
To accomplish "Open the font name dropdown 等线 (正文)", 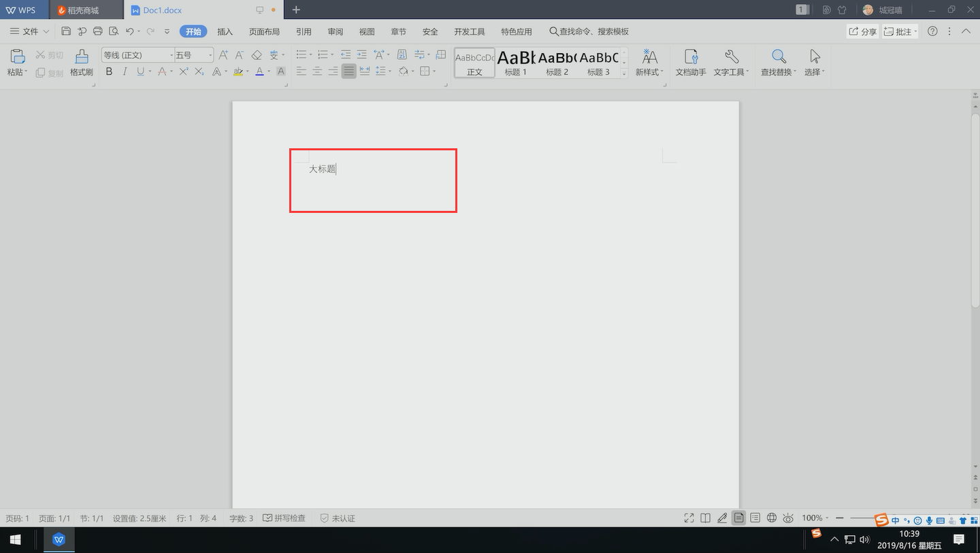I will click(171, 55).
